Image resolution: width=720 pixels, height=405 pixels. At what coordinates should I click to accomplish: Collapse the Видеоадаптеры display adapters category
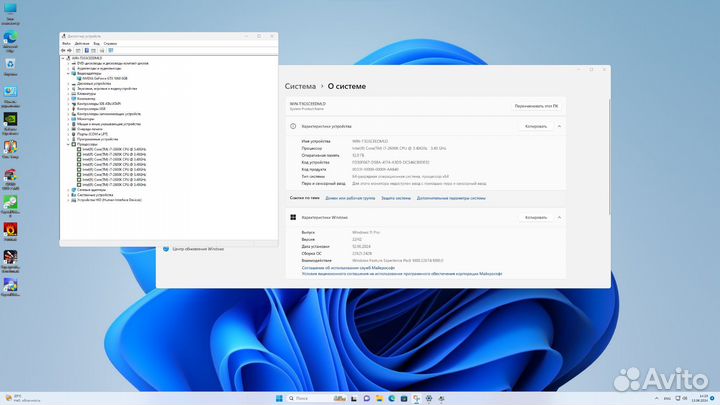[x=68, y=73]
